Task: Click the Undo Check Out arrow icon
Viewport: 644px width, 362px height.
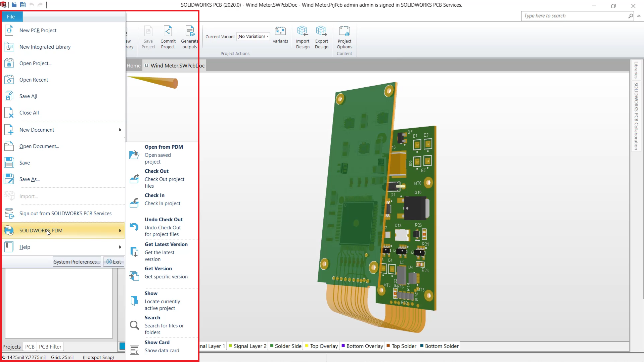Action: 134,227
